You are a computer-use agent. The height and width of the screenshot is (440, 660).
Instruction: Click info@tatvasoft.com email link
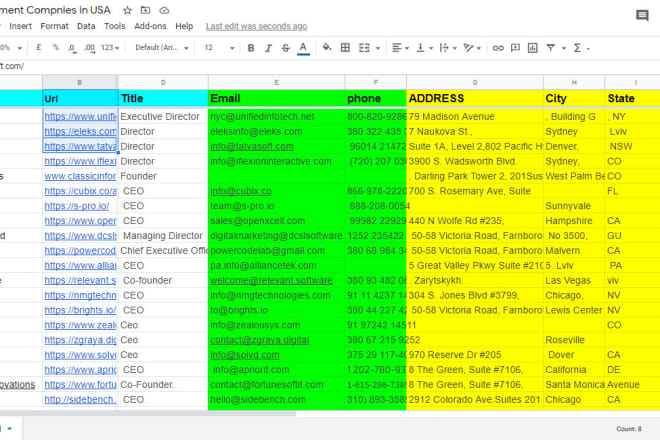252,147
